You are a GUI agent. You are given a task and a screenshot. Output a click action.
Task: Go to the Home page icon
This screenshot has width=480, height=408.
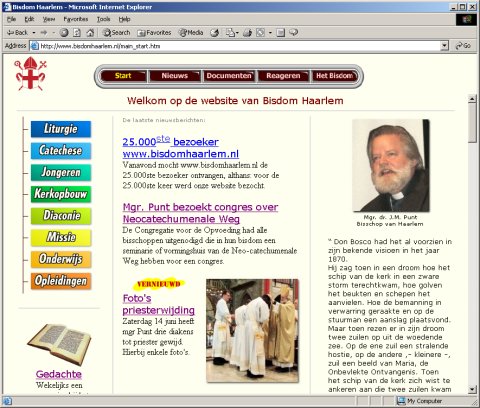coord(90,33)
